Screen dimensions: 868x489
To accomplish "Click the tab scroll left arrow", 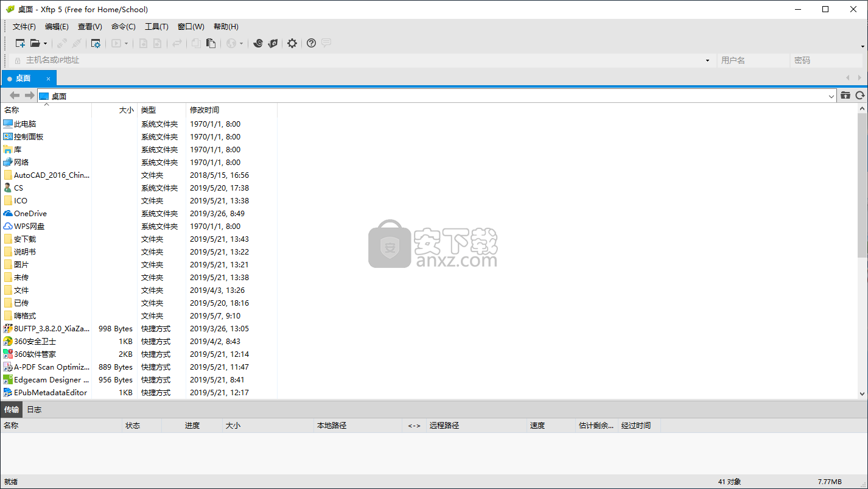I will point(848,78).
